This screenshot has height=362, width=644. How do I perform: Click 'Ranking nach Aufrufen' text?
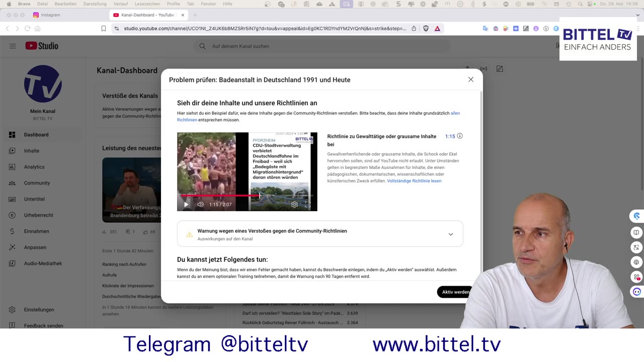[x=124, y=264]
